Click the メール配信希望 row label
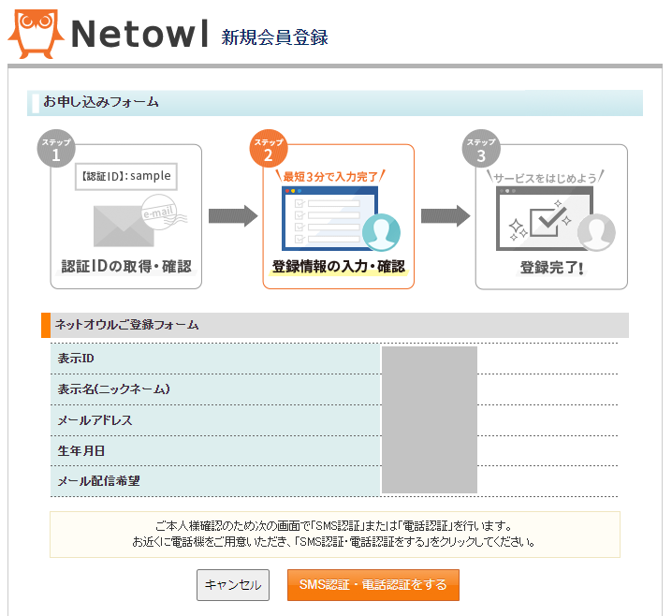Screen dimensions: 672x616 pyautogui.click(x=98, y=481)
